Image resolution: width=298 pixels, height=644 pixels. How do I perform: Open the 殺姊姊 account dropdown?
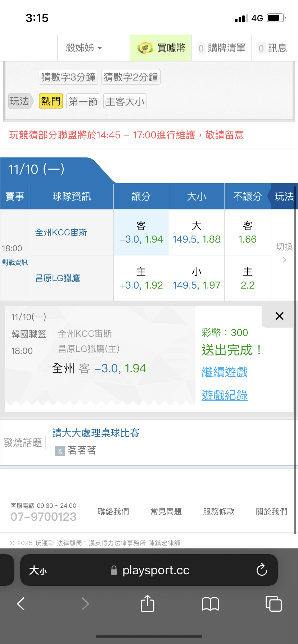click(84, 48)
